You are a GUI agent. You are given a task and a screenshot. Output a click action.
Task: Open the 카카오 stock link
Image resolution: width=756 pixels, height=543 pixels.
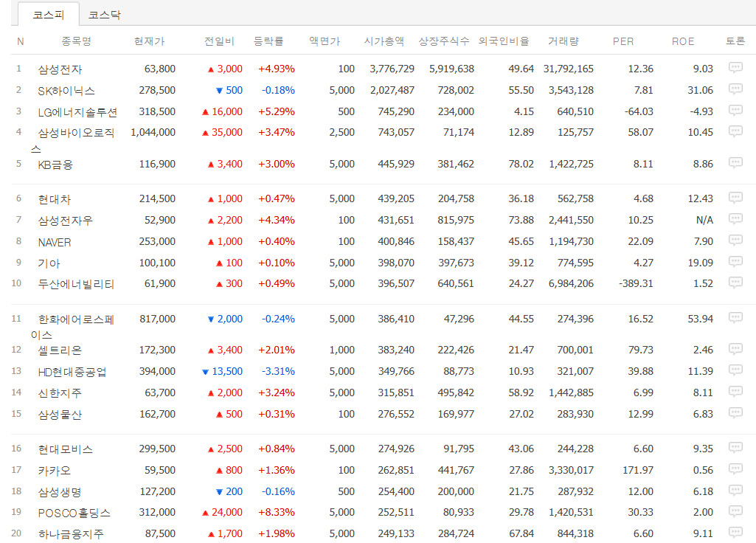pos(54,471)
